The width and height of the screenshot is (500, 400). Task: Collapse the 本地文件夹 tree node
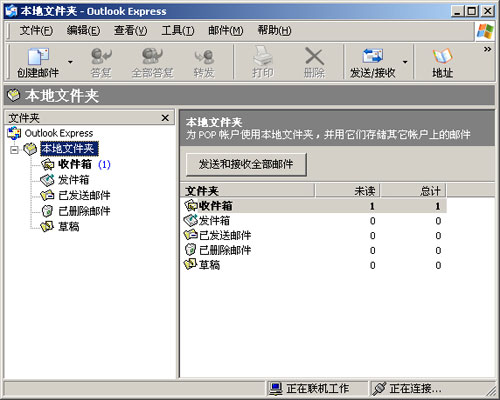[x=14, y=150]
